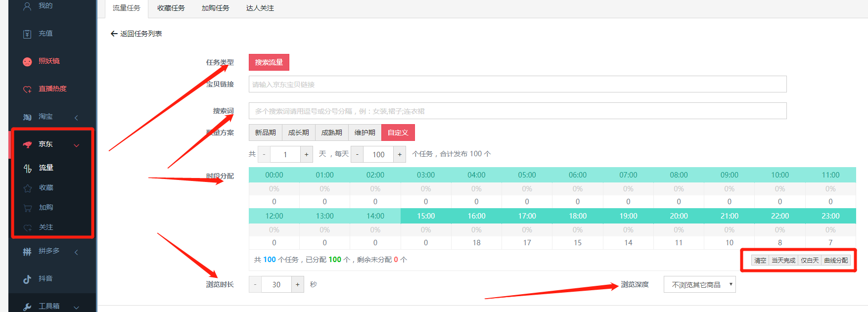Increase 浏览时长 seconds with plus button

(x=297, y=284)
